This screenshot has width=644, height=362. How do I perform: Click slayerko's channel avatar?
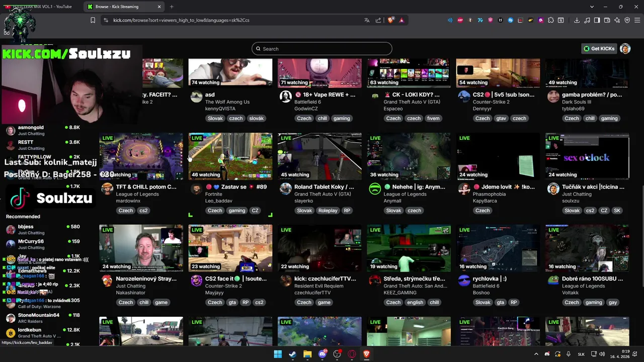coord(285,189)
